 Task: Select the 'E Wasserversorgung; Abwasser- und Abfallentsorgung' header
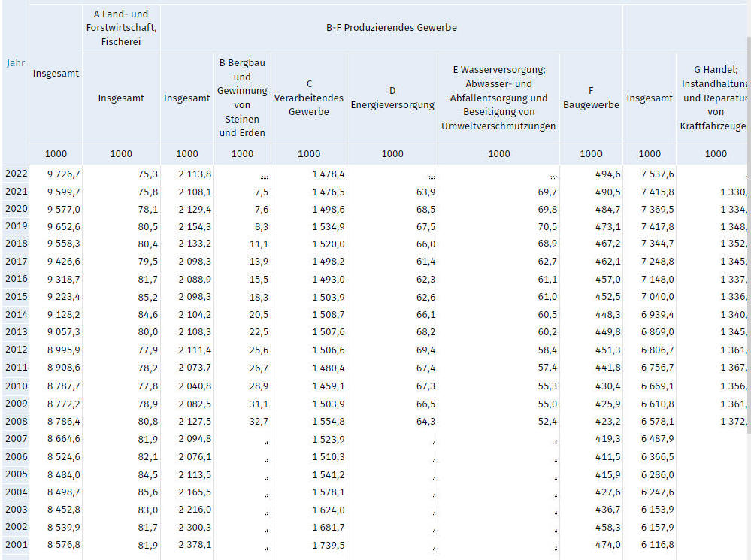pyautogui.click(x=498, y=98)
